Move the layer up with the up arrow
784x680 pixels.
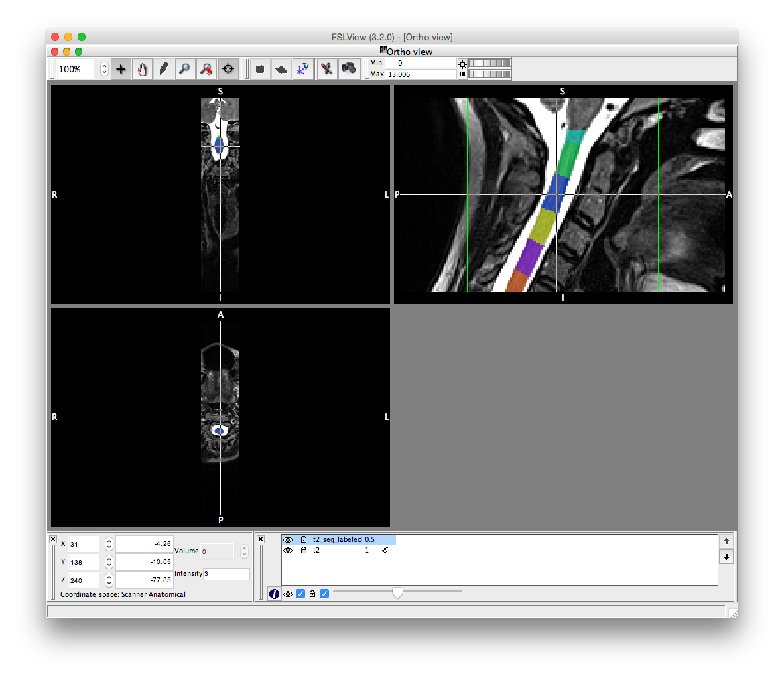pos(727,540)
